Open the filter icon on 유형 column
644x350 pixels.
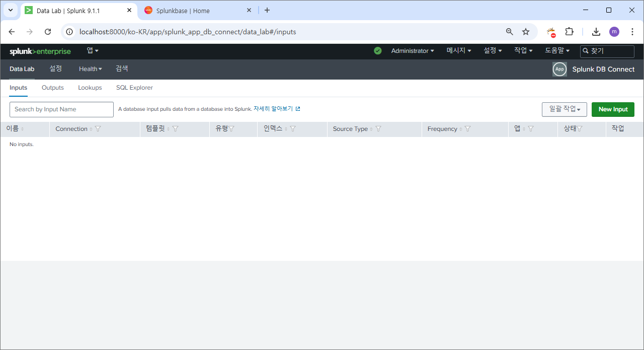pos(231,129)
